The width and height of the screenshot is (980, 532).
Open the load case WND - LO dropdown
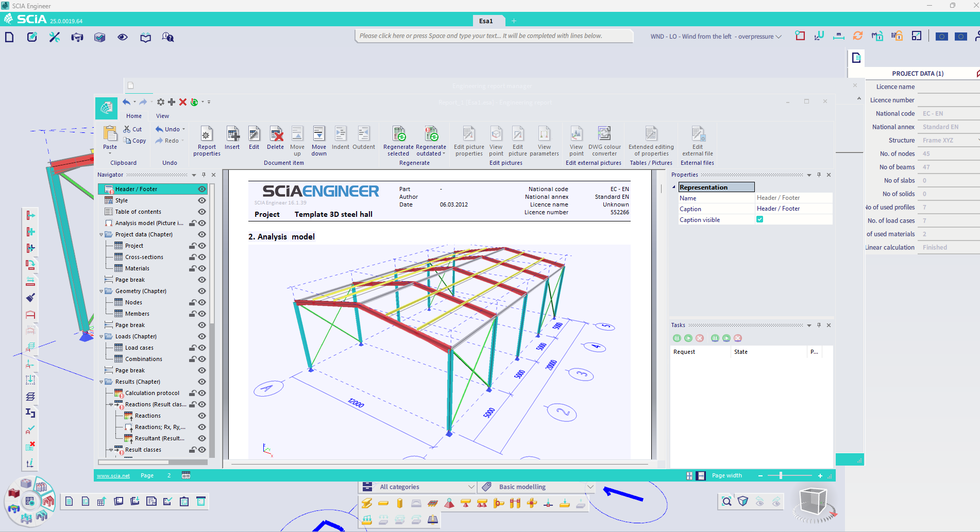(716, 37)
